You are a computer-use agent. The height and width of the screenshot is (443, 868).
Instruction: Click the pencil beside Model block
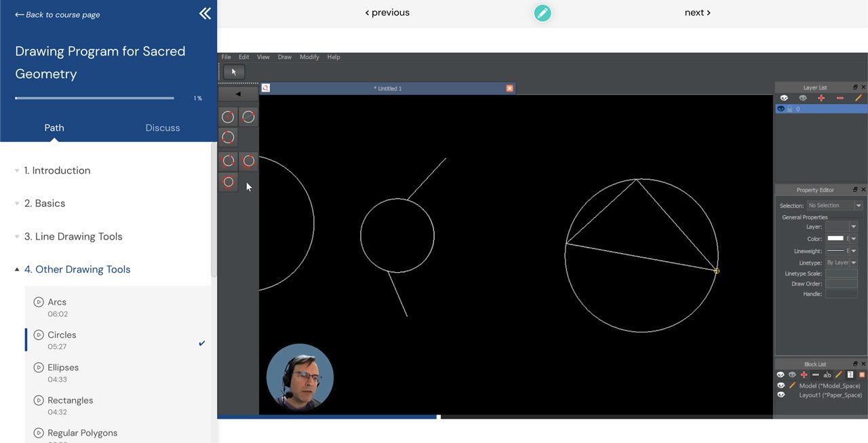pos(791,385)
